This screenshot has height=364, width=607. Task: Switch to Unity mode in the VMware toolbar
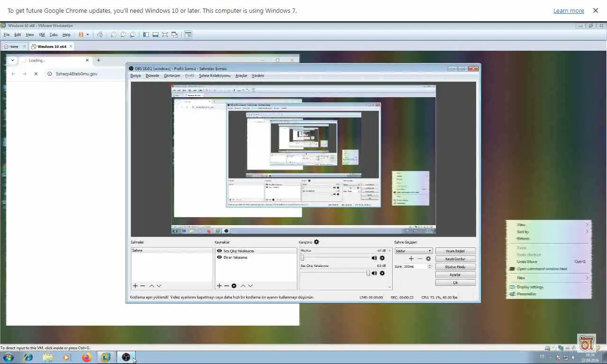[x=175, y=35]
